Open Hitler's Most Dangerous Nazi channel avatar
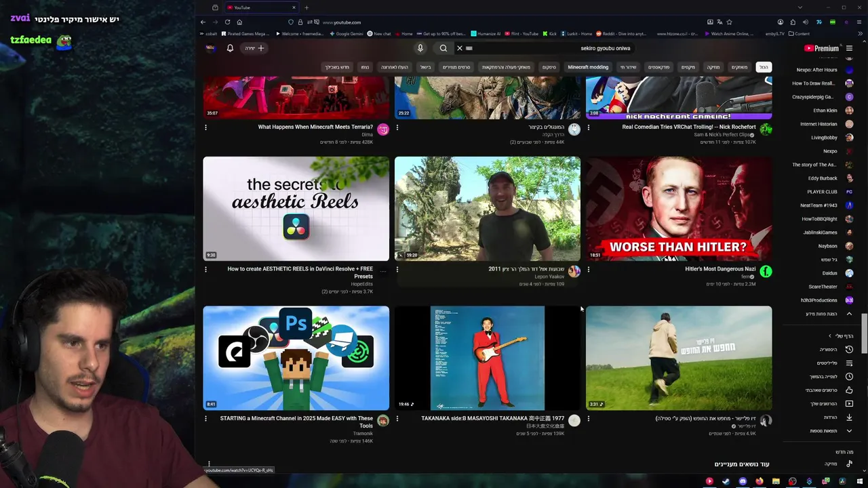 [766, 272]
